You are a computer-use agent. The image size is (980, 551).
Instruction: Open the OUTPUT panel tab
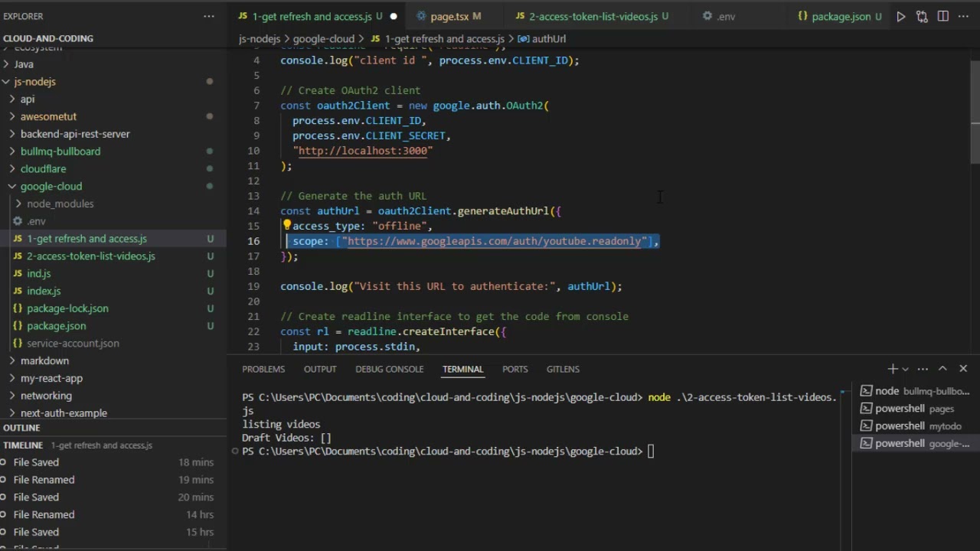tap(320, 369)
